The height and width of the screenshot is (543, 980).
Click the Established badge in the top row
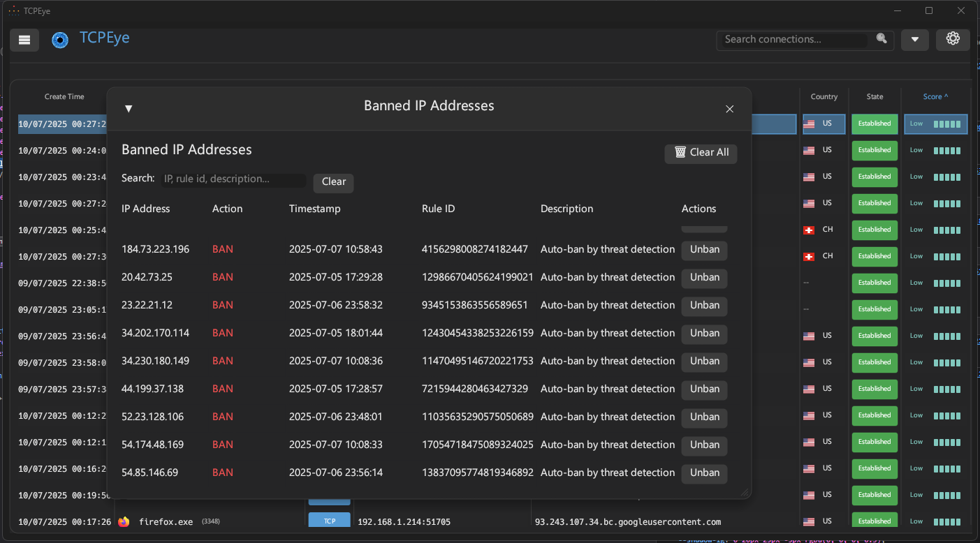875,124
